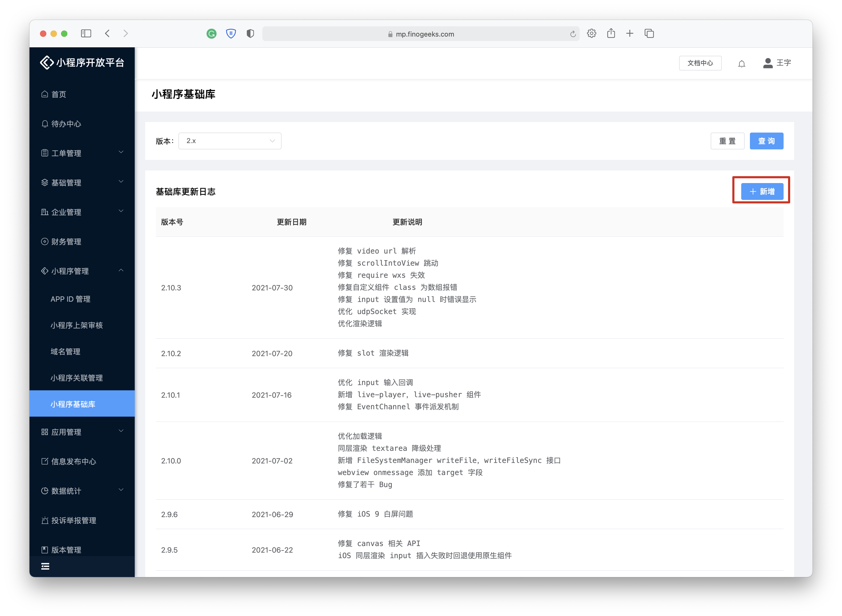Reload page with refresh icon

point(573,34)
